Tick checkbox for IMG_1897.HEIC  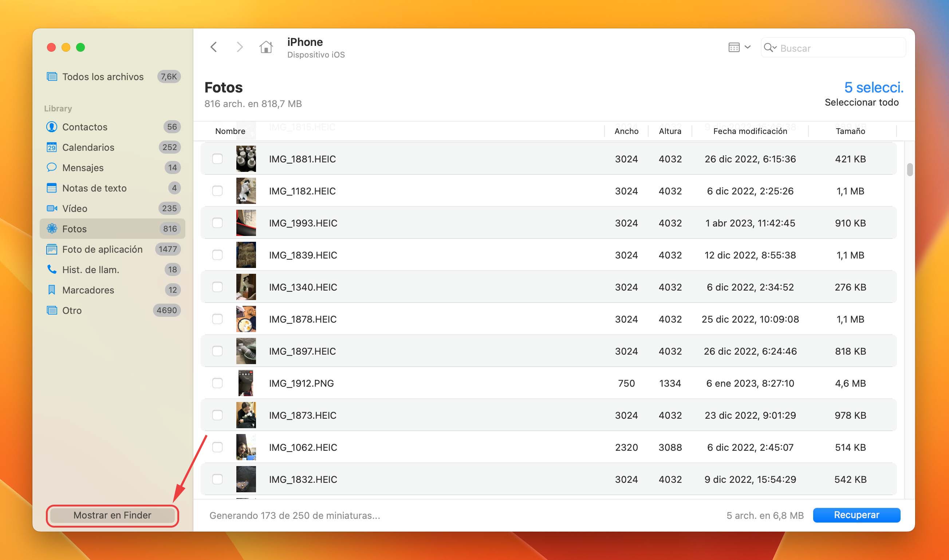[x=217, y=351]
